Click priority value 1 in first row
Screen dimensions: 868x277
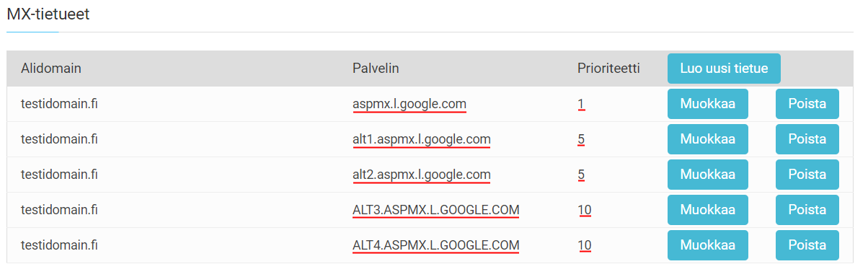[581, 104]
